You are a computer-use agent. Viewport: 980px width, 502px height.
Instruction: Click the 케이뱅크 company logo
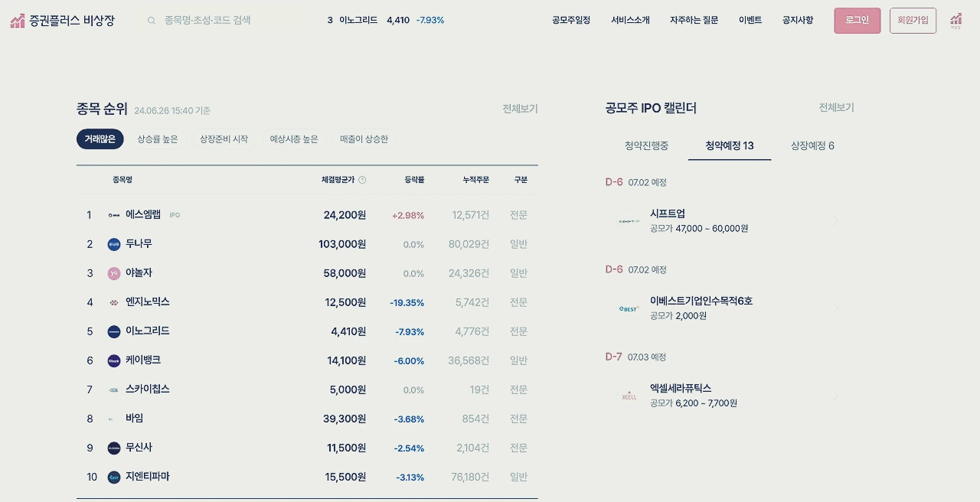114,360
